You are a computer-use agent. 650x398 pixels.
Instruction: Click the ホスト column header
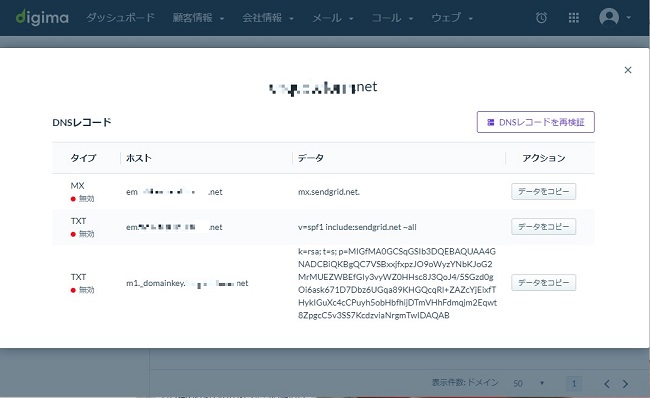click(x=139, y=158)
